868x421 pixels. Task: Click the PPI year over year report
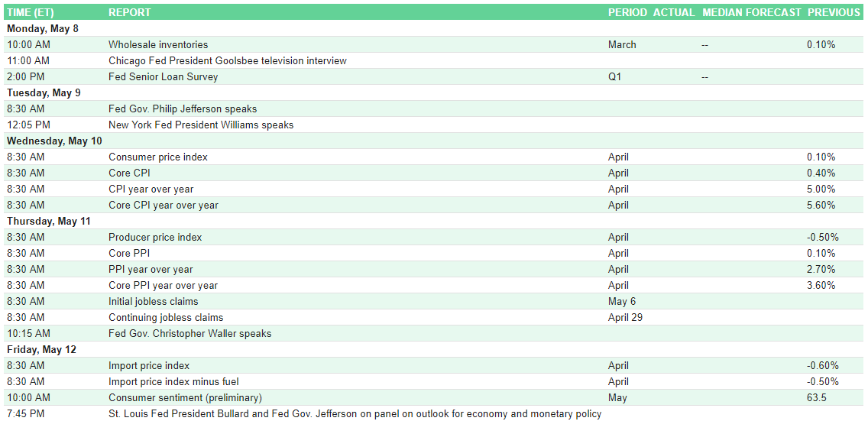coord(151,270)
